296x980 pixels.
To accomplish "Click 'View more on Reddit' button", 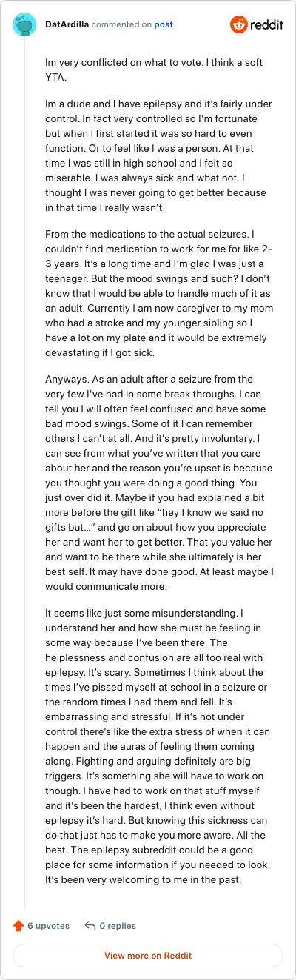I will point(148,956).
